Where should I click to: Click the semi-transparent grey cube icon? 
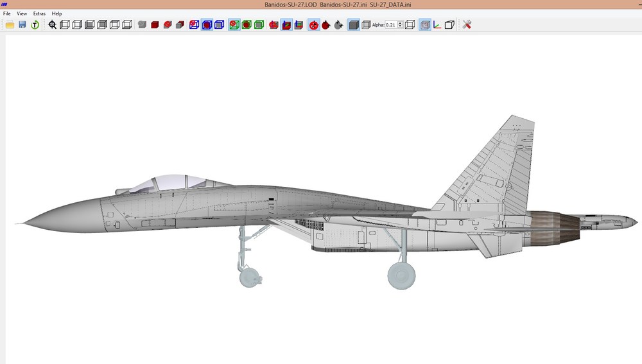(x=366, y=24)
